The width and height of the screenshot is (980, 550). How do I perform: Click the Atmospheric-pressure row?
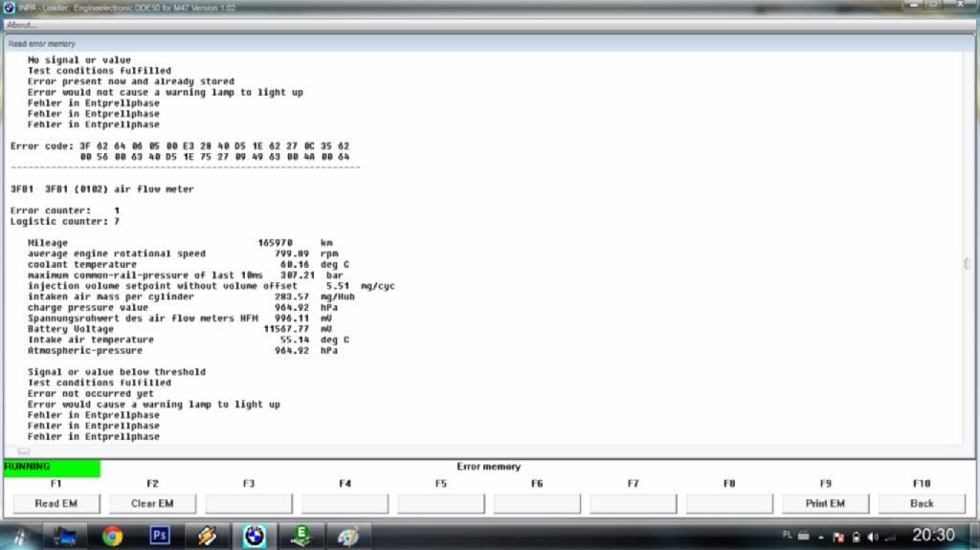[183, 351]
